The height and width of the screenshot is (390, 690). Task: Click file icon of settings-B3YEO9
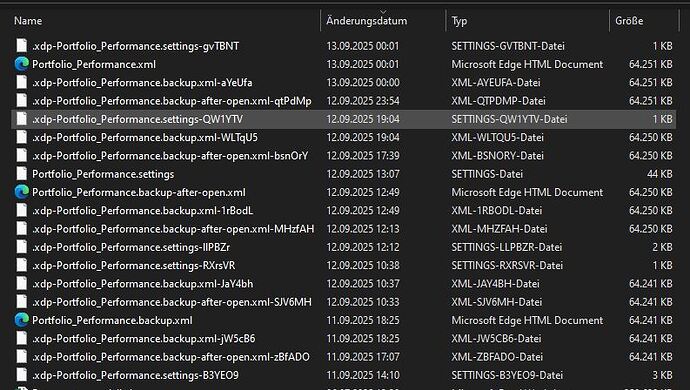point(22,375)
